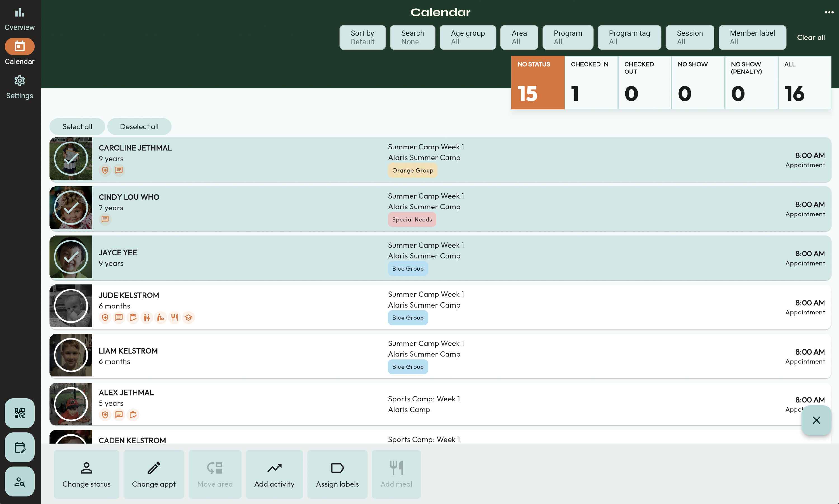
Task: Click Jude Kelstrom's graduation cap icon
Action: click(188, 317)
